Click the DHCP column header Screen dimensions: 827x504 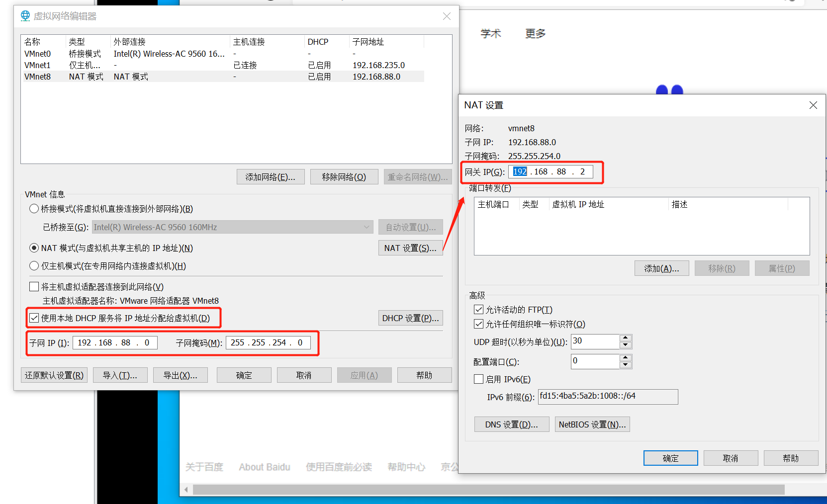[x=327, y=42]
